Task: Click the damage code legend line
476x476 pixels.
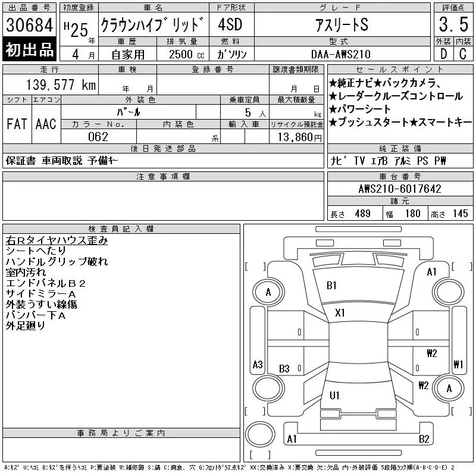Action: click(x=230, y=468)
